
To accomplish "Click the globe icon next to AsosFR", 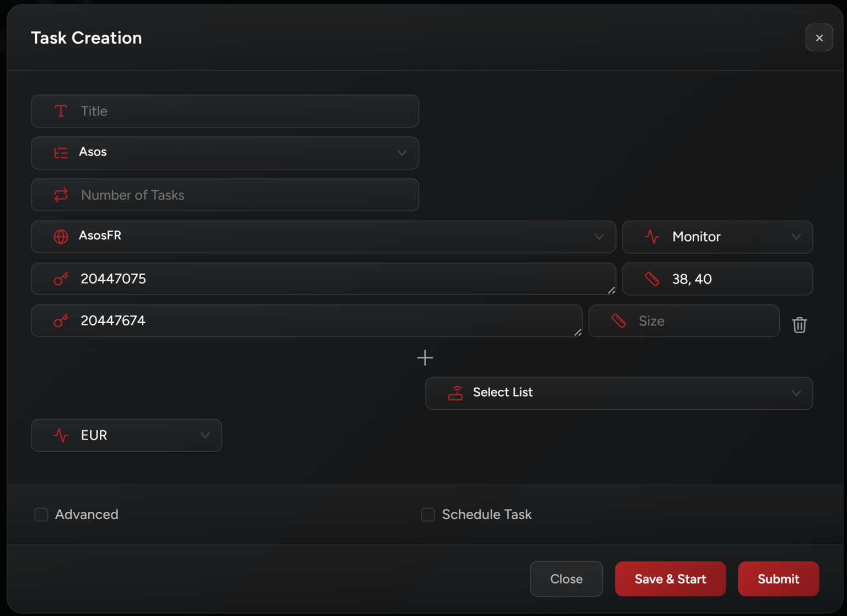I will coord(61,237).
